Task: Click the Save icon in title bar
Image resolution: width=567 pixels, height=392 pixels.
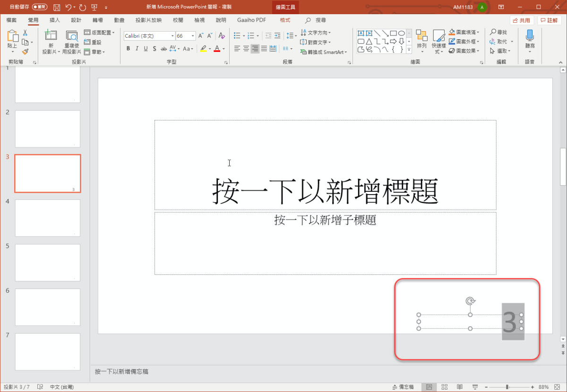Action: pyautogui.click(x=57, y=8)
